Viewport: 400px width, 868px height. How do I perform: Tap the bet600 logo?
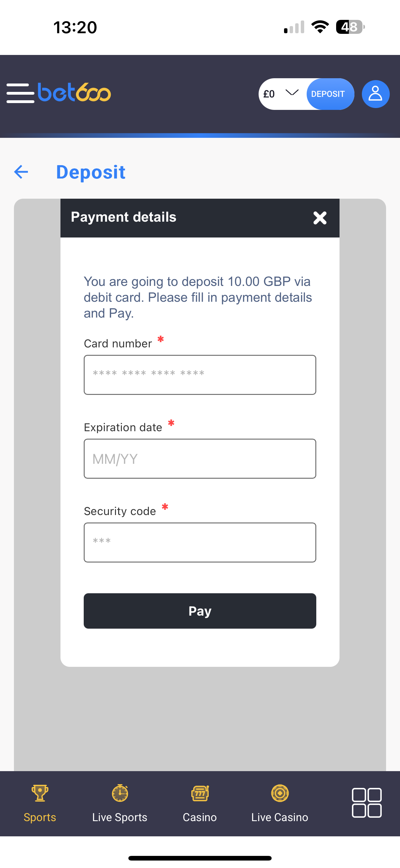tap(74, 92)
